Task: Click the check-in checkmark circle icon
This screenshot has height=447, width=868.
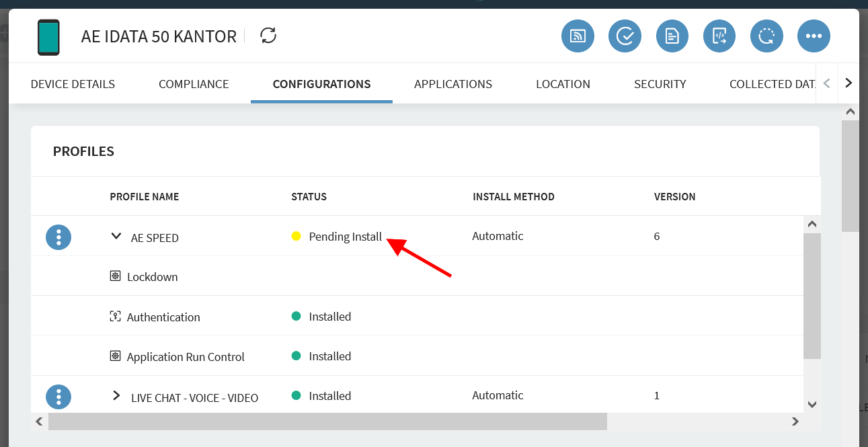Action: (625, 36)
